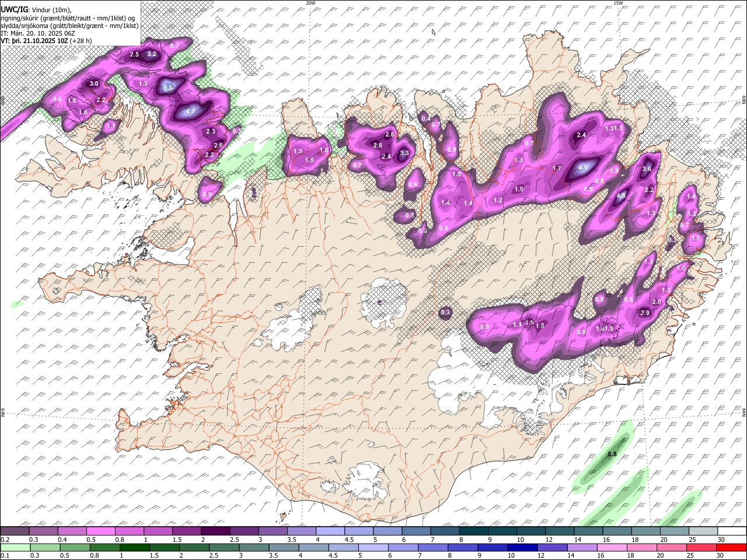Screen dimensions: 747x560
Task: Click the 3.6 precipitation value in the east
Action: [647, 169]
